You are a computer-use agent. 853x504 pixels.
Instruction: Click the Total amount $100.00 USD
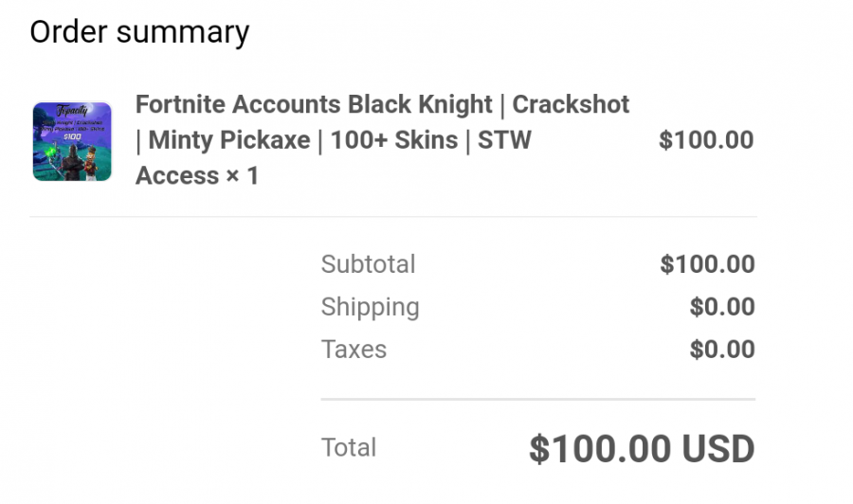point(642,449)
